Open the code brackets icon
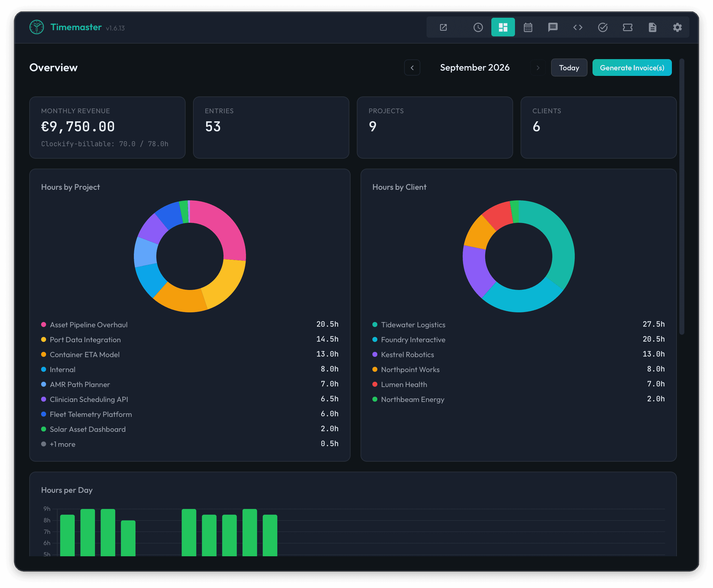This screenshot has width=713, height=588. tap(578, 27)
